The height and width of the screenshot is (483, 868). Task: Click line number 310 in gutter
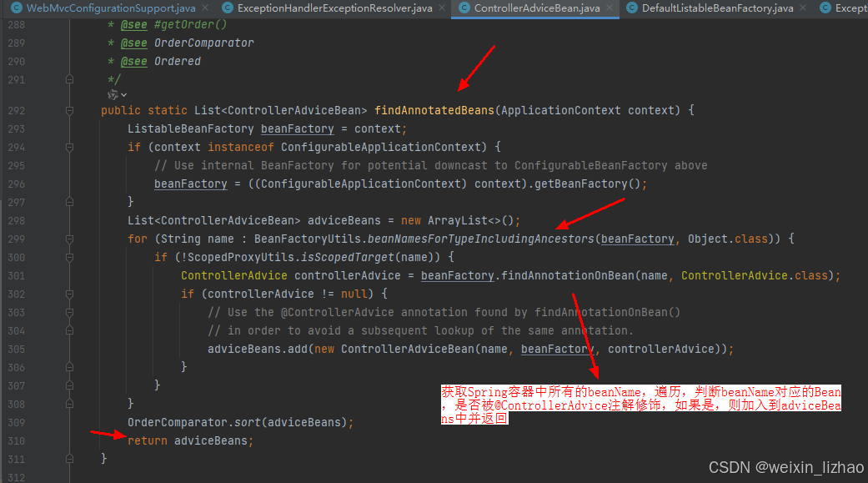[16, 441]
